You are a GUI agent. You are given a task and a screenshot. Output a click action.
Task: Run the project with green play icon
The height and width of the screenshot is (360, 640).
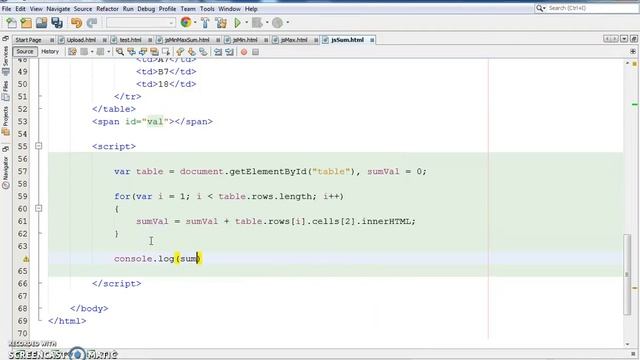tap(237, 23)
